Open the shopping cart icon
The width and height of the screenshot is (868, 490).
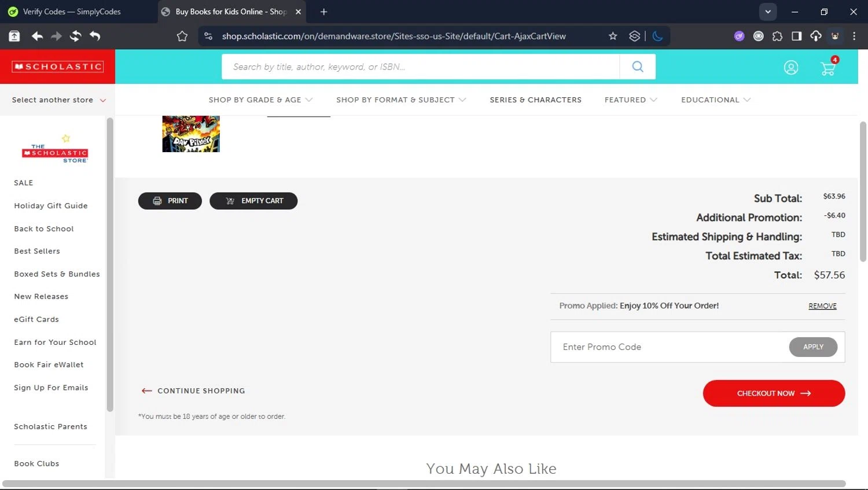pyautogui.click(x=828, y=68)
